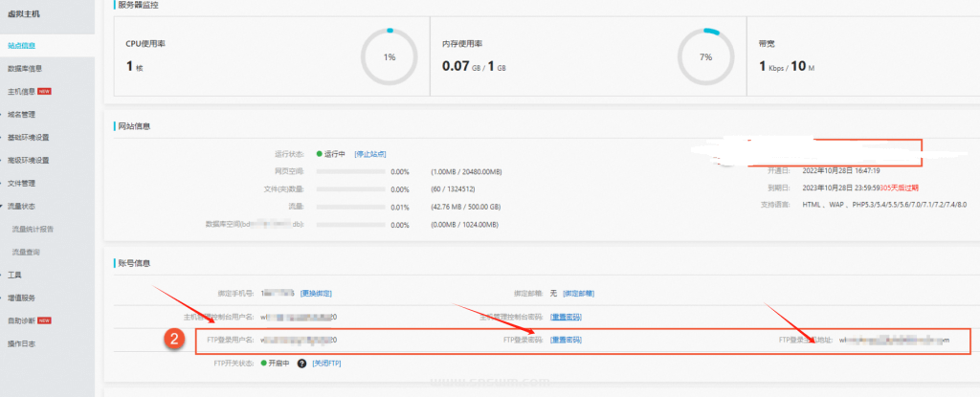Click the blurred FTP login username value

300,341
